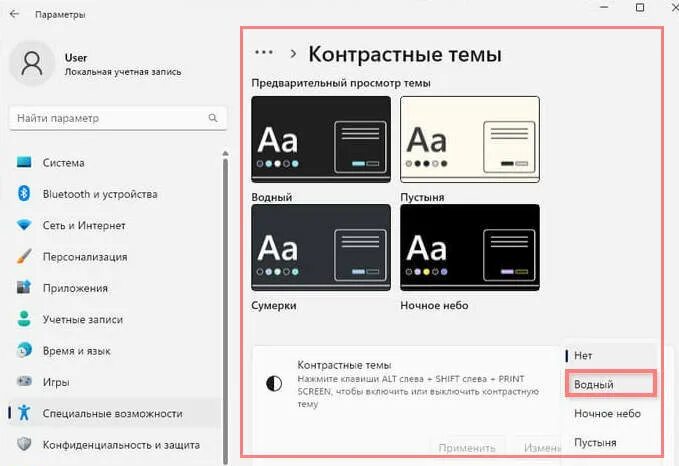Click the contrast half-circle icon

pyautogui.click(x=274, y=383)
